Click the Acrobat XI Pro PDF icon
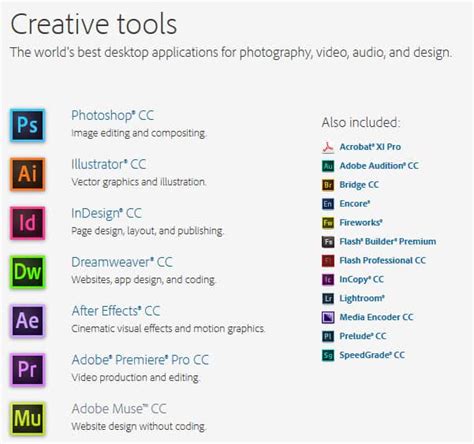The image size is (474, 444). [328, 147]
